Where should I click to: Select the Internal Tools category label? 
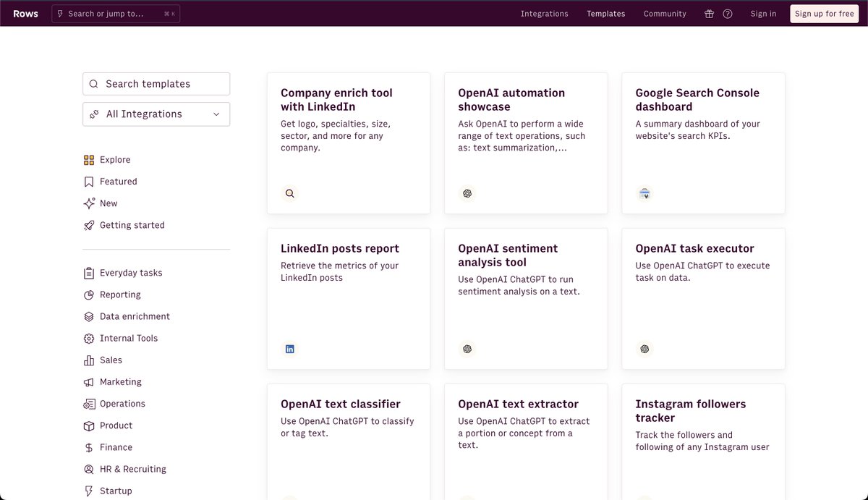pyautogui.click(x=129, y=338)
